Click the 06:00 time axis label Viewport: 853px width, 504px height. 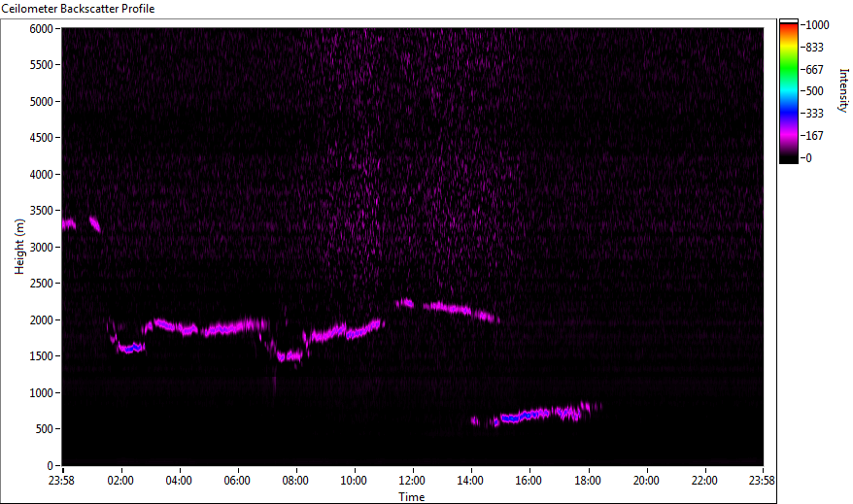237,481
